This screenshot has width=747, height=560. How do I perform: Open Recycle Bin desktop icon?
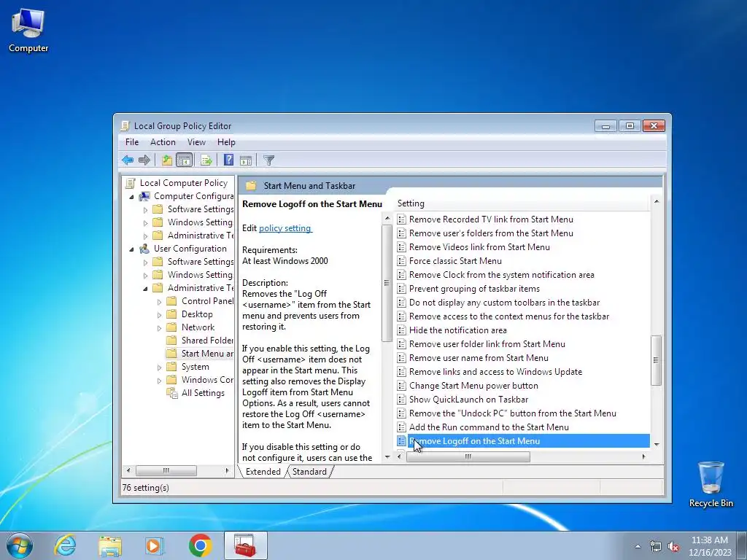[x=711, y=483]
